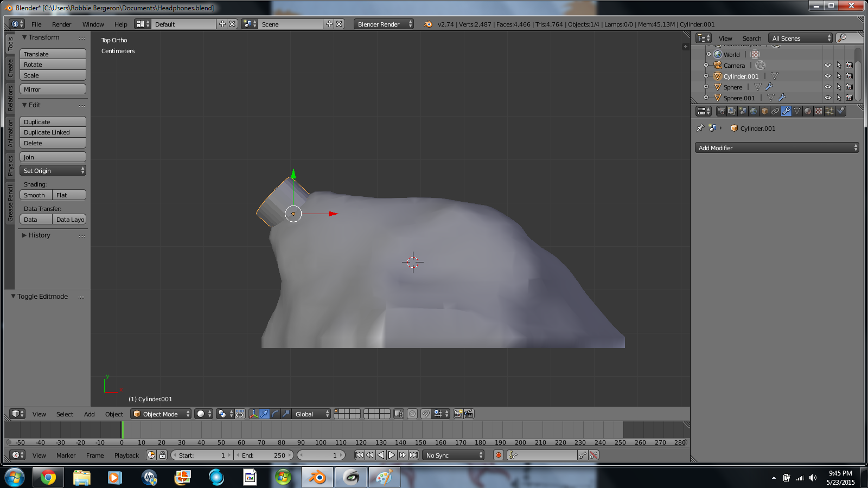Open the Windows Start menu
868x488 pixels.
[x=14, y=478]
